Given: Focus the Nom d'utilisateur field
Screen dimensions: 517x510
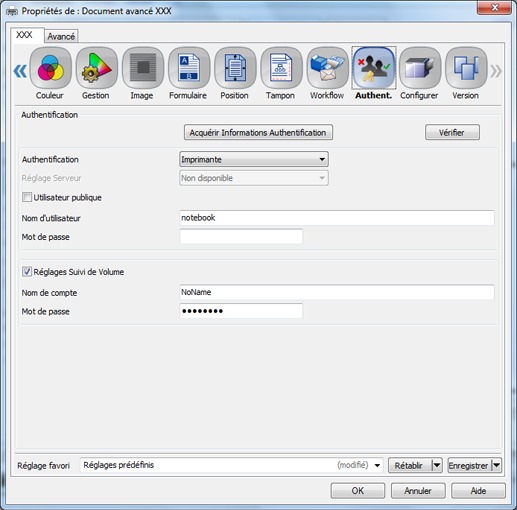Looking at the screenshot, I should point(337,218).
